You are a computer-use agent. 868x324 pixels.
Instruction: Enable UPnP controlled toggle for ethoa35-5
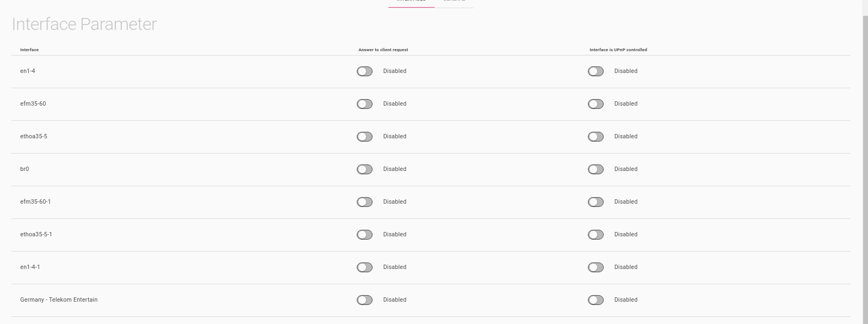(596, 137)
